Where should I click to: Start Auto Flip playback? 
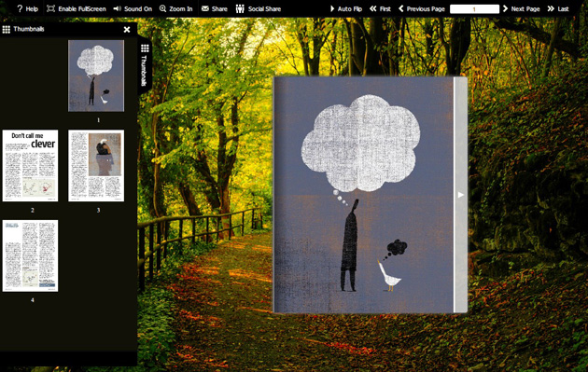coord(345,8)
